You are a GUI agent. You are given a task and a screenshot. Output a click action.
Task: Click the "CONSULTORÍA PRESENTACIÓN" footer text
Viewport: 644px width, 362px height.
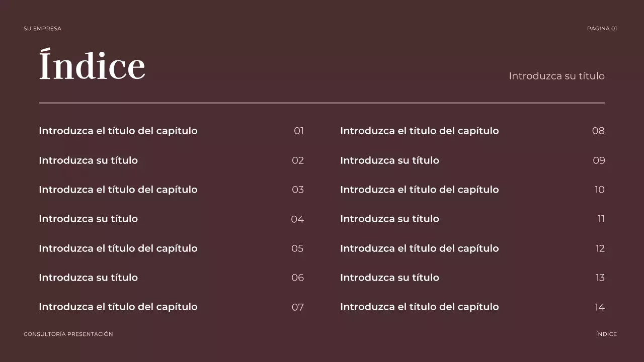(x=68, y=334)
